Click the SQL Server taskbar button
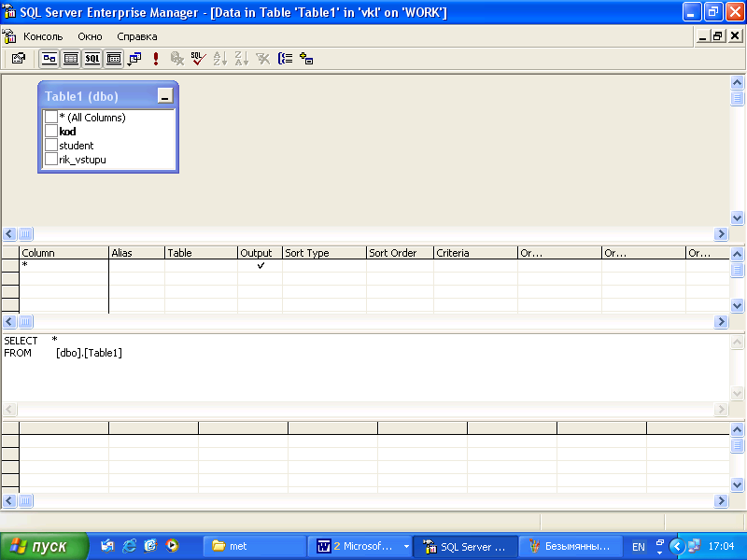Image resolution: width=747 pixels, height=560 pixels. coord(465,546)
